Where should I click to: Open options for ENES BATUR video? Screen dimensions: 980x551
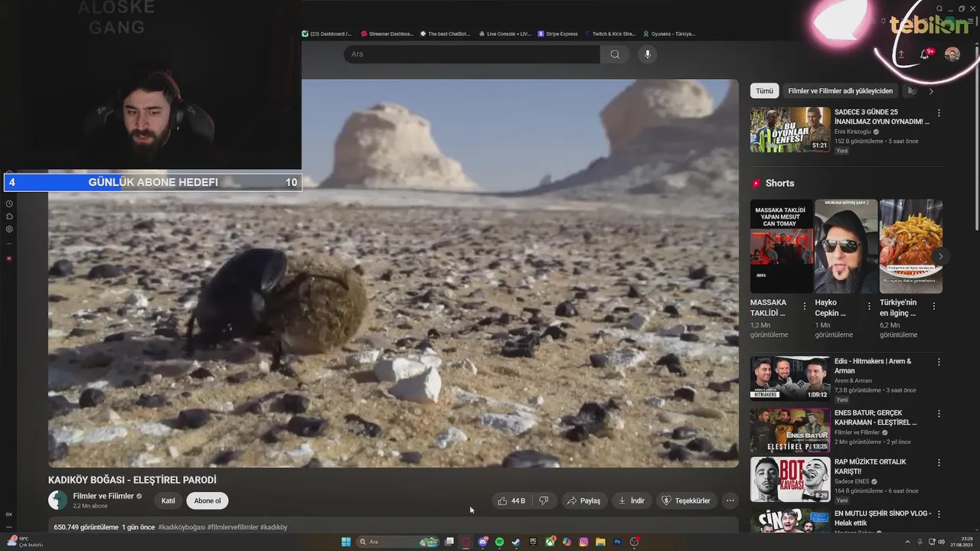click(939, 414)
